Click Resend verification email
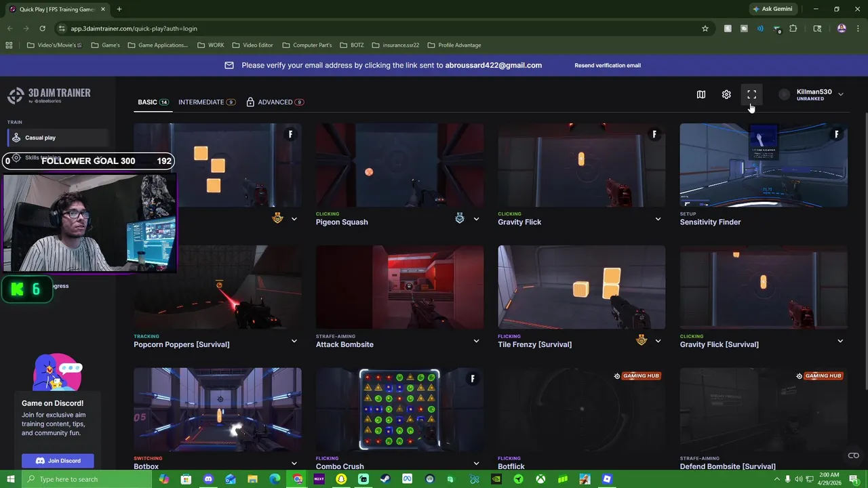868x488 pixels. click(x=608, y=65)
